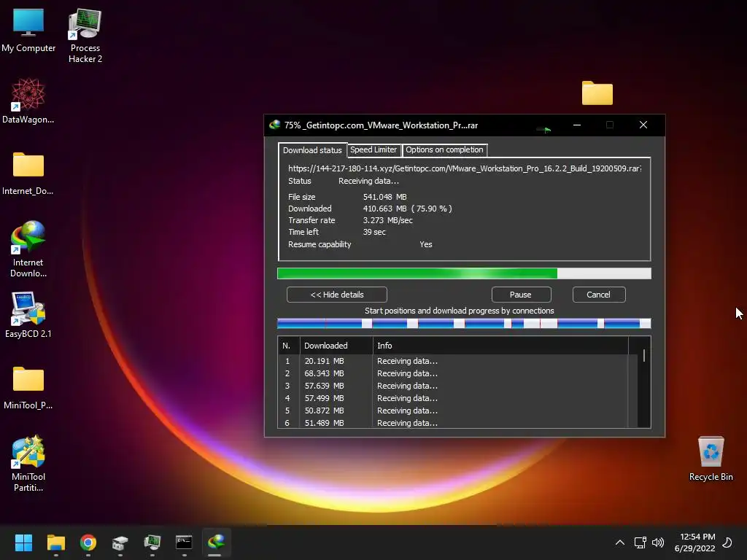
Task: Switch to the Speed Limiter tab
Action: tap(373, 149)
